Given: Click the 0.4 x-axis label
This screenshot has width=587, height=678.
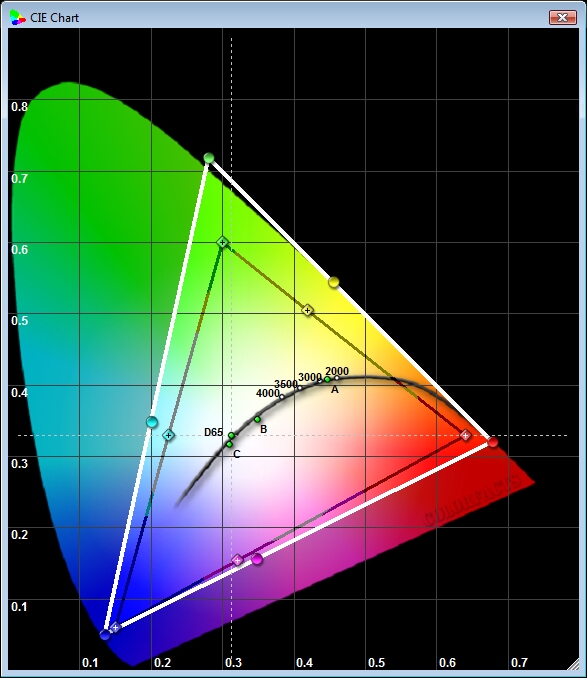Looking at the screenshot, I should click(304, 662).
